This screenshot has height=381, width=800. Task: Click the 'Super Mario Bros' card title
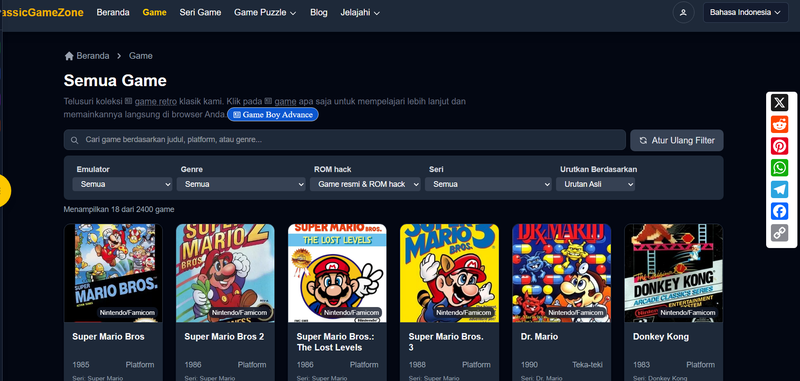coord(108,337)
